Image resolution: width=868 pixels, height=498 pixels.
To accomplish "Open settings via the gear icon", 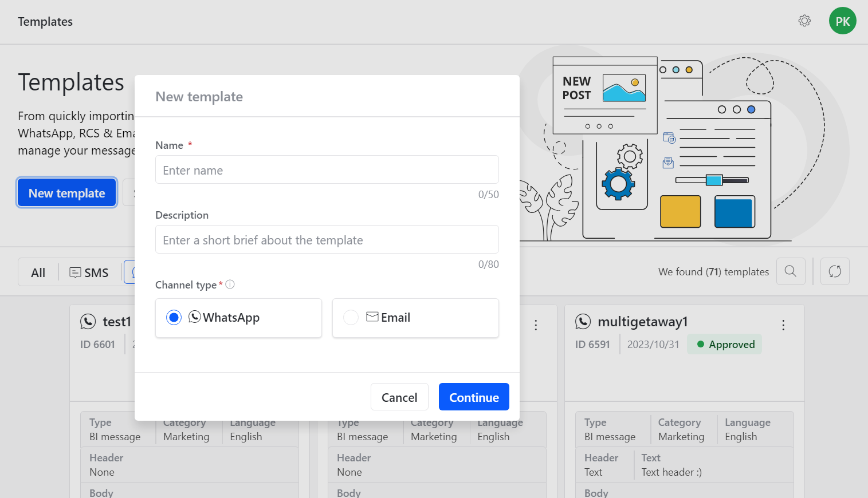I will click(804, 21).
